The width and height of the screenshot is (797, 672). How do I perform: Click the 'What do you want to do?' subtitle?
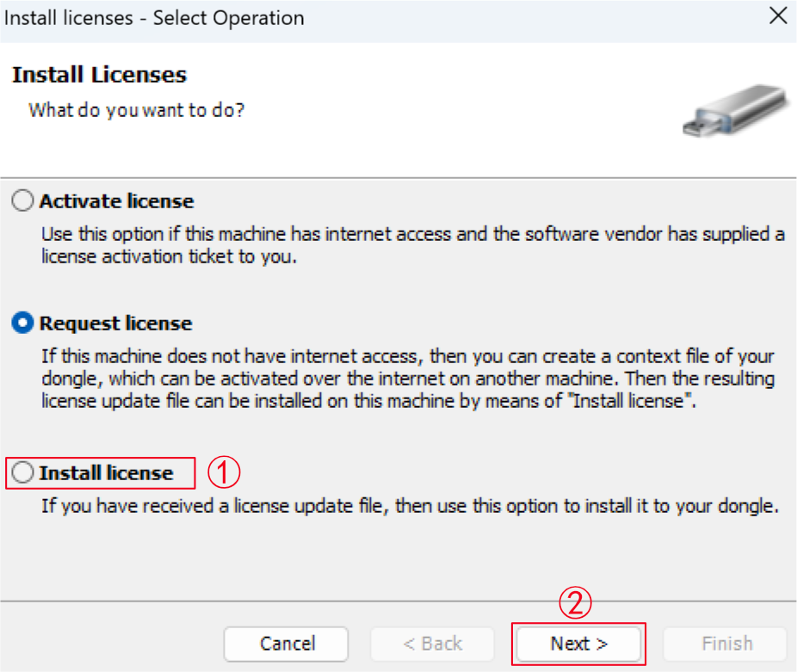[137, 110]
